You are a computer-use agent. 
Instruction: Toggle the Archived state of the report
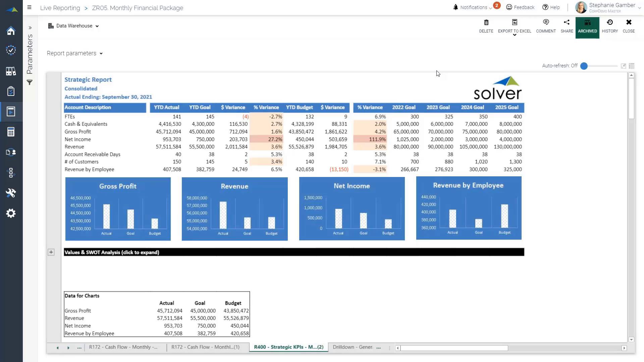587,26
